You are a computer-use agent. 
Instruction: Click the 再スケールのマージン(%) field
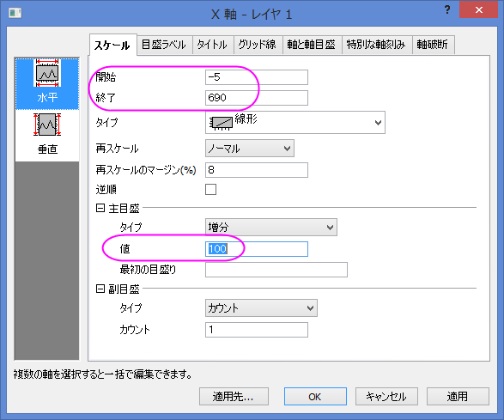(257, 170)
